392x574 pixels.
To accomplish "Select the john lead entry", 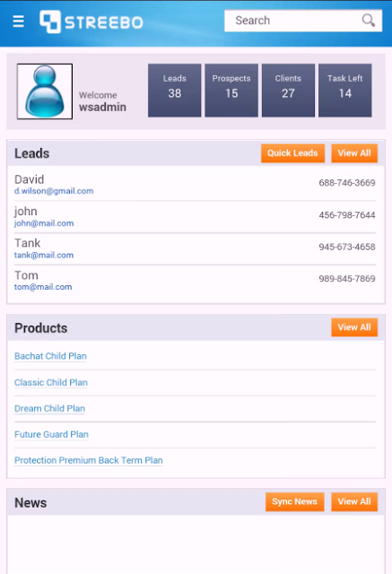I will point(195,217).
